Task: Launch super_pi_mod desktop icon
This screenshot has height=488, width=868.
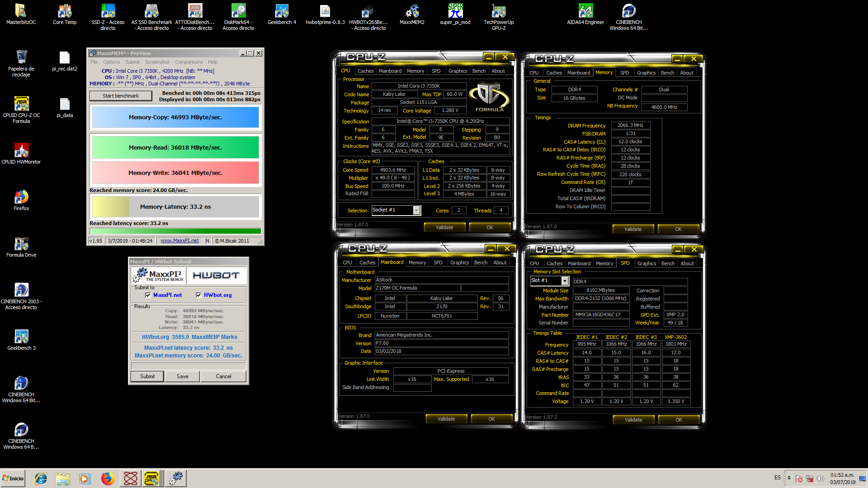Action: tap(455, 14)
